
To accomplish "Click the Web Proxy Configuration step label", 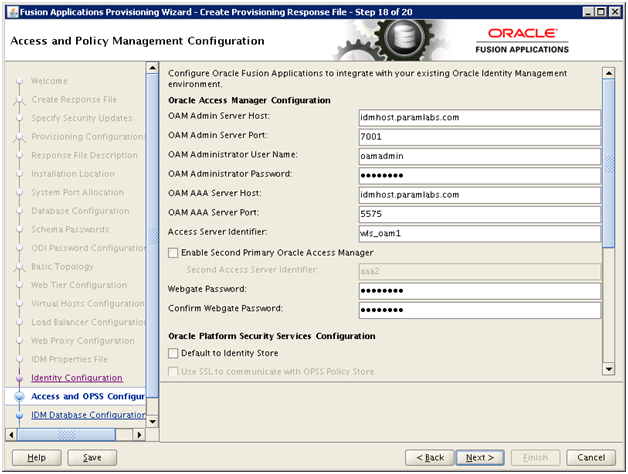I will (x=83, y=341).
